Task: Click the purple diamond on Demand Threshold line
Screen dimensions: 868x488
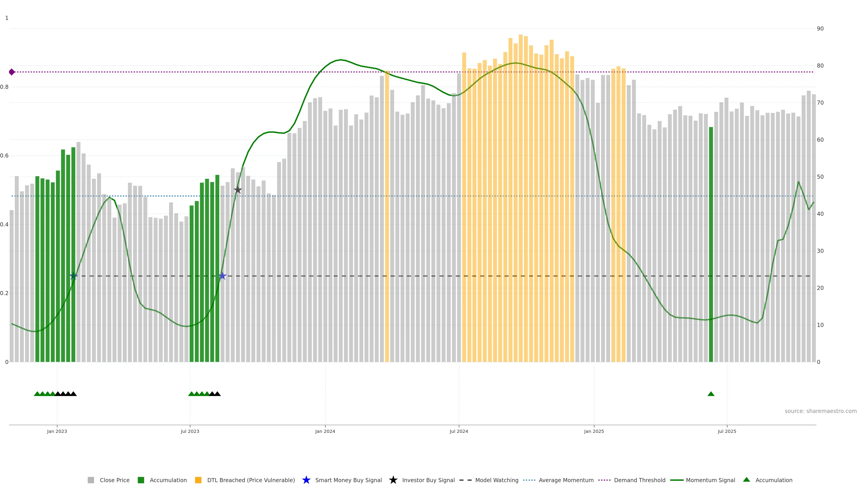Action: (x=12, y=72)
